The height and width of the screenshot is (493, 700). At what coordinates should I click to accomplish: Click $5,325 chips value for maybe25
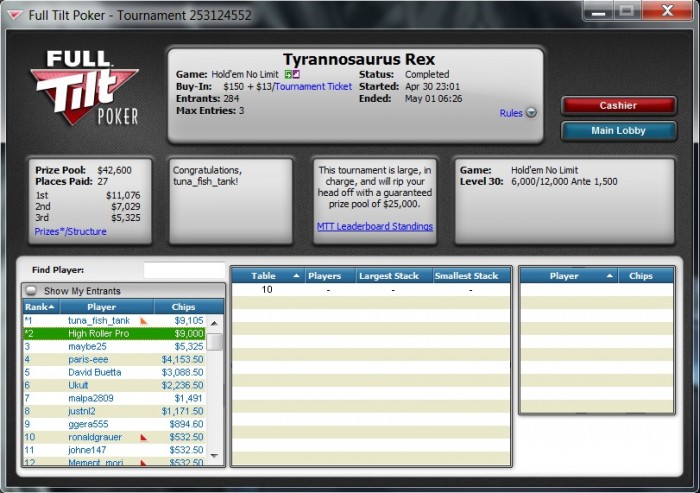[x=189, y=347]
